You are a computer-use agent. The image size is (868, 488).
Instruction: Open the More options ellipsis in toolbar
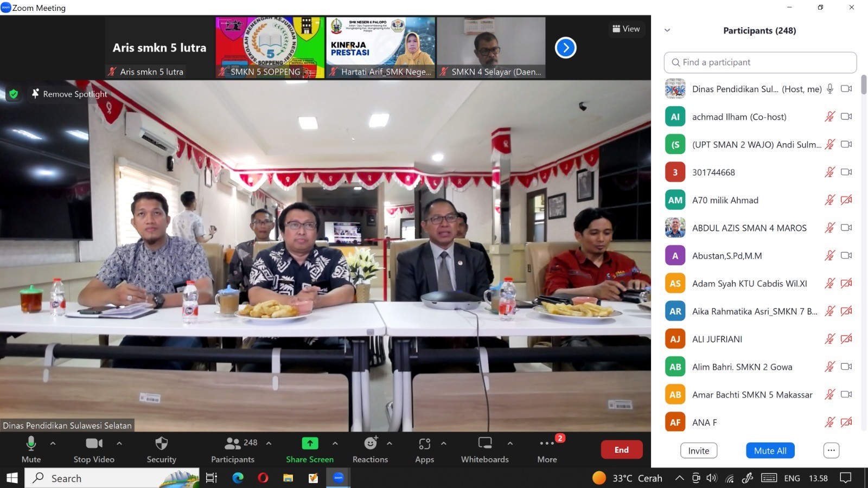pyautogui.click(x=547, y=444)
